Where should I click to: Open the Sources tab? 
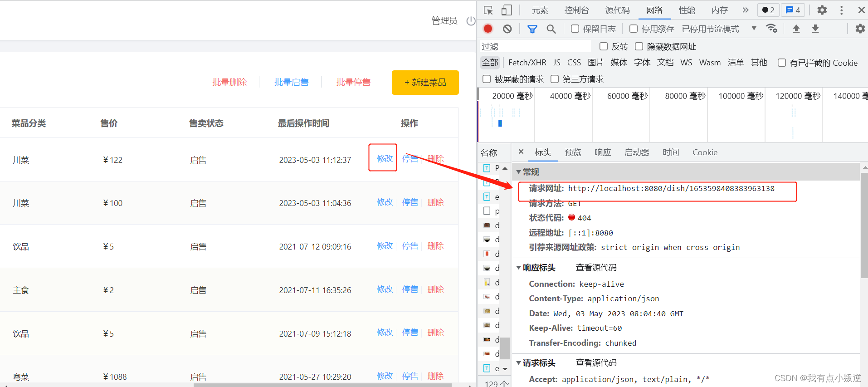pos(618,10)
